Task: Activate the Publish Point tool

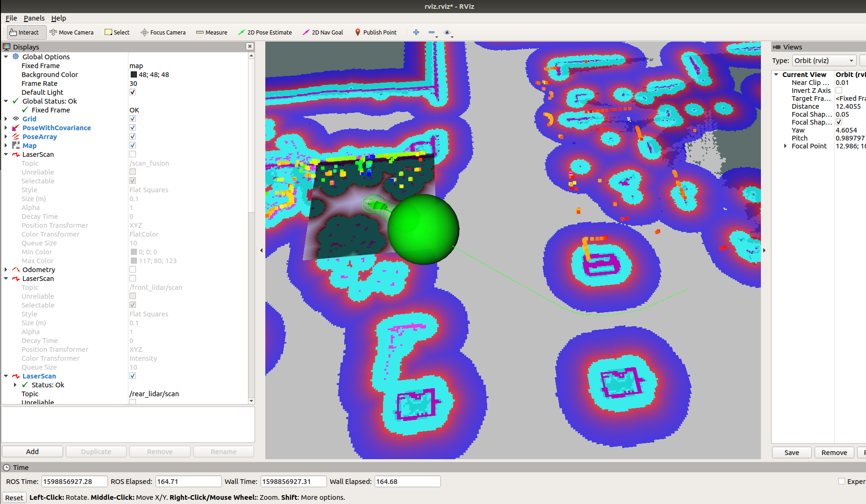Action: point(376,32)
